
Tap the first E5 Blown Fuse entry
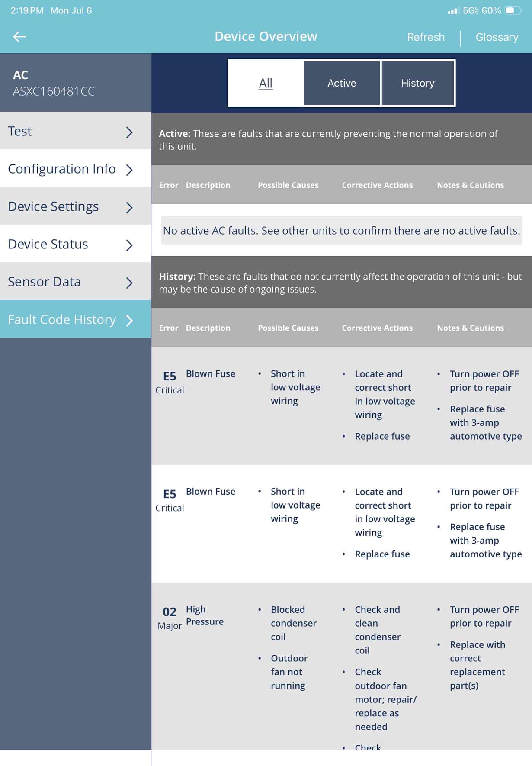coord(342,406)
